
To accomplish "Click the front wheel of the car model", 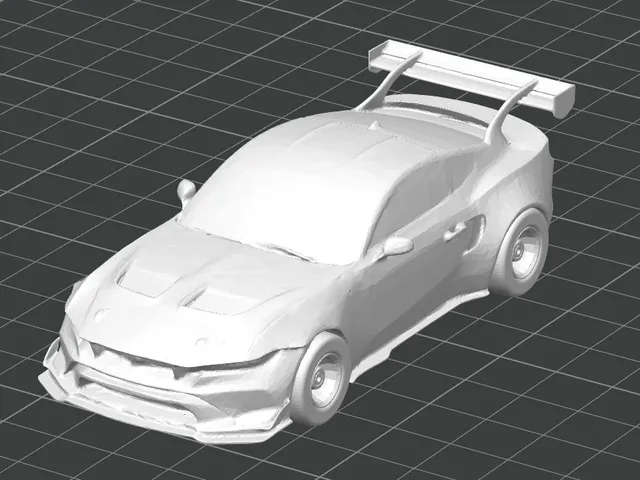I will (320, 380).
